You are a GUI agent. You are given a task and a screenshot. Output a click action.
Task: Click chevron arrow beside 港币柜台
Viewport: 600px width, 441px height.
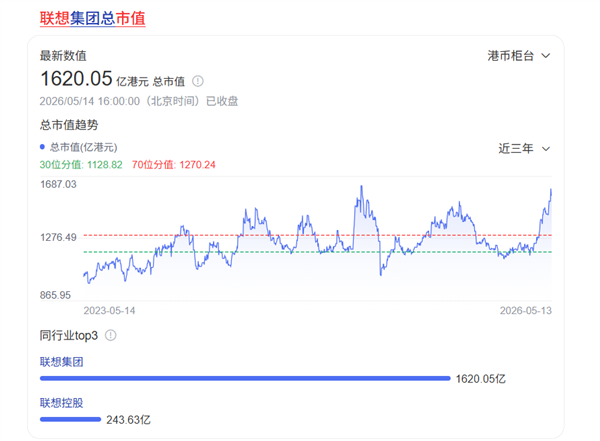click(x=546, y=56)
